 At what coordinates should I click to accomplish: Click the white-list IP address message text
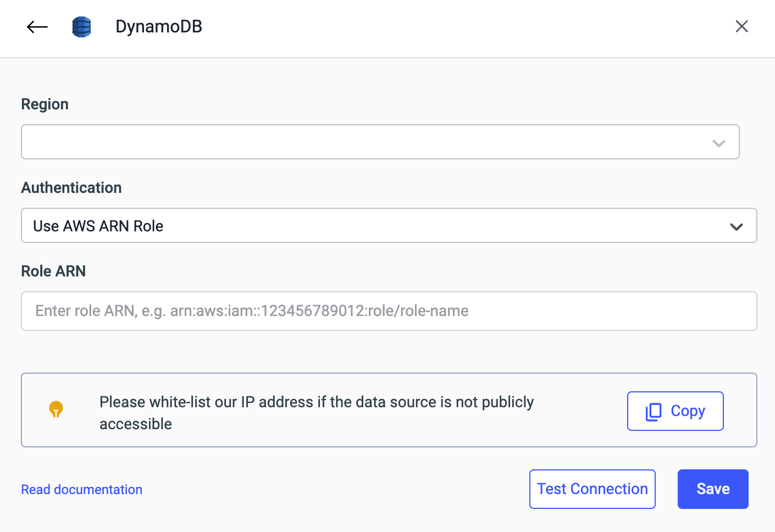[317, 402]
